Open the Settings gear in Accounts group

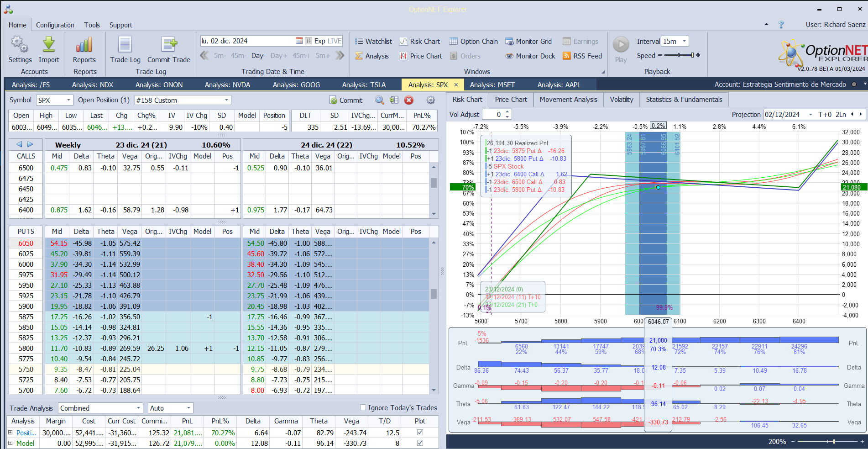(x=20, y=49)
